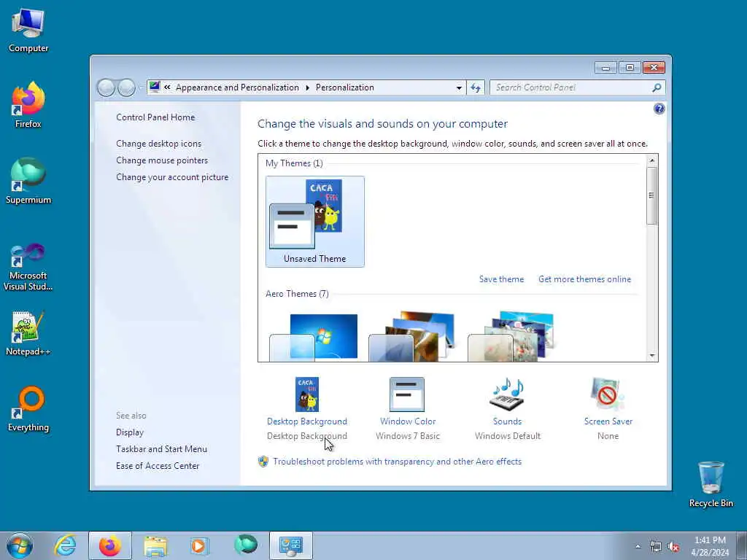Screen dimensions: 747x560
Task: Open the Display link under See also
Action: tap(130, 432)
